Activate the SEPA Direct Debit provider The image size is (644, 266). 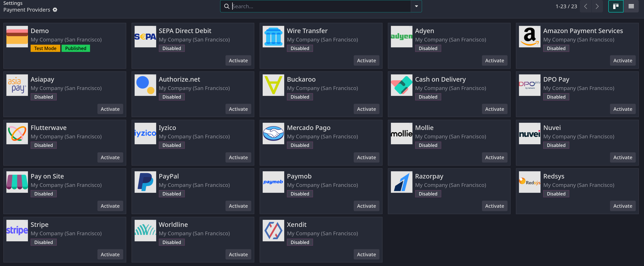point(238,60)
